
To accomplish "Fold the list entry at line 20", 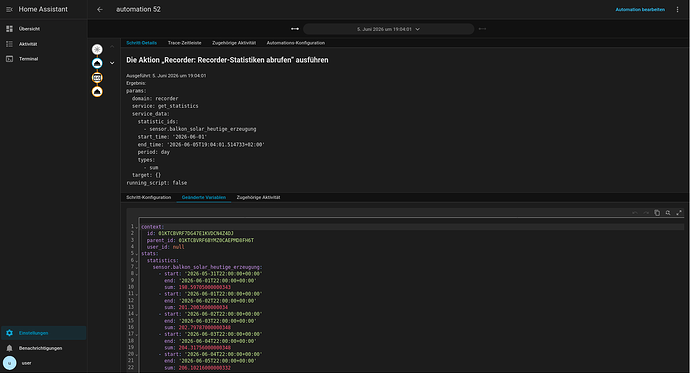I will tap(137, 354).
